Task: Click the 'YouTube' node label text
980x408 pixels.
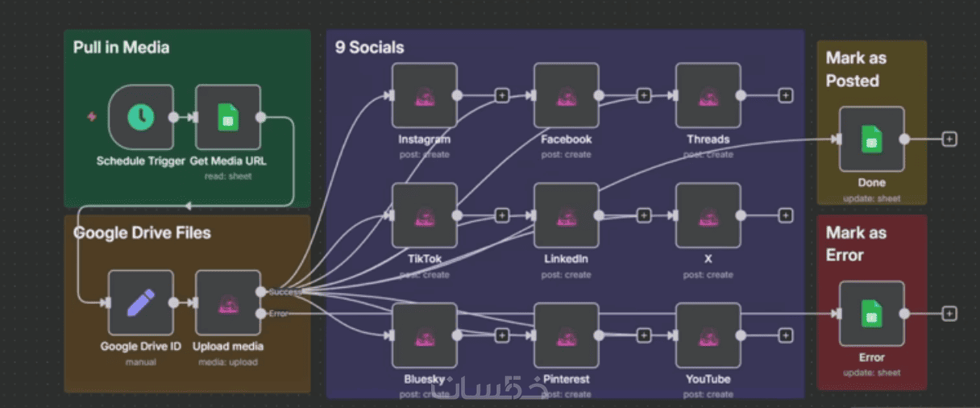Action: (x=708, y=379)
